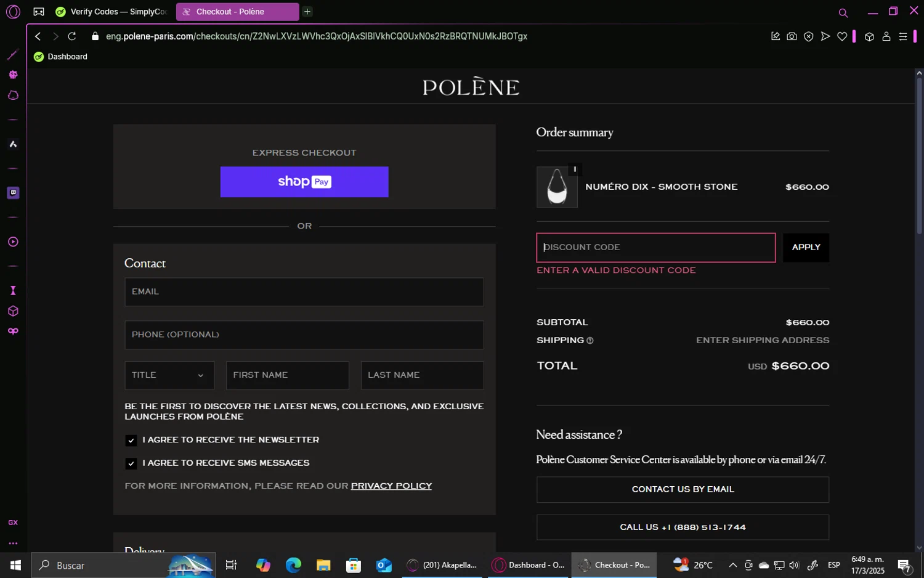Open the volume speaker tray icon
The height and width of the screenshot is (578, 924).
coord(794,565)
